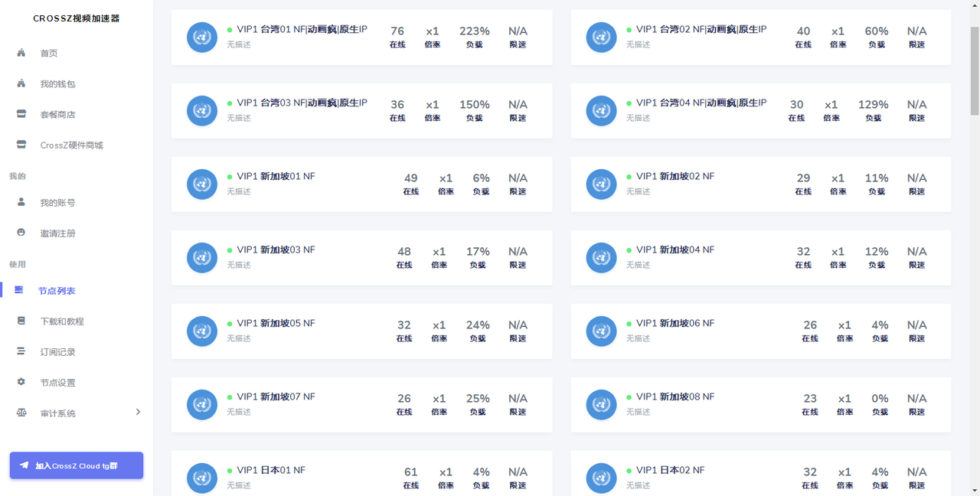
Task: Click the 订阅记录 list icon
Action: click(x=21, y=351)
